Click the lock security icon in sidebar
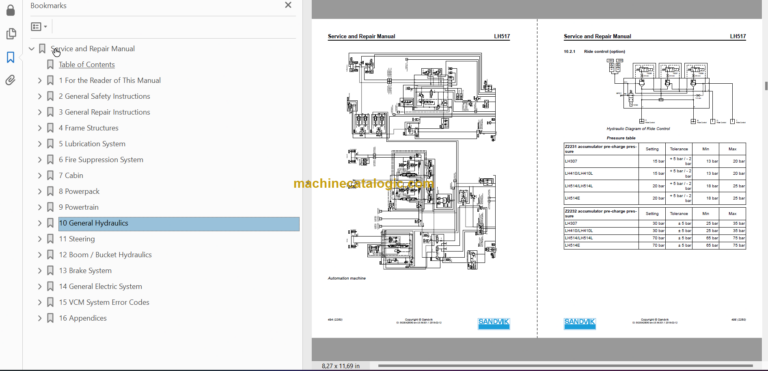This screenshot has height=371, width=768. 10,10
